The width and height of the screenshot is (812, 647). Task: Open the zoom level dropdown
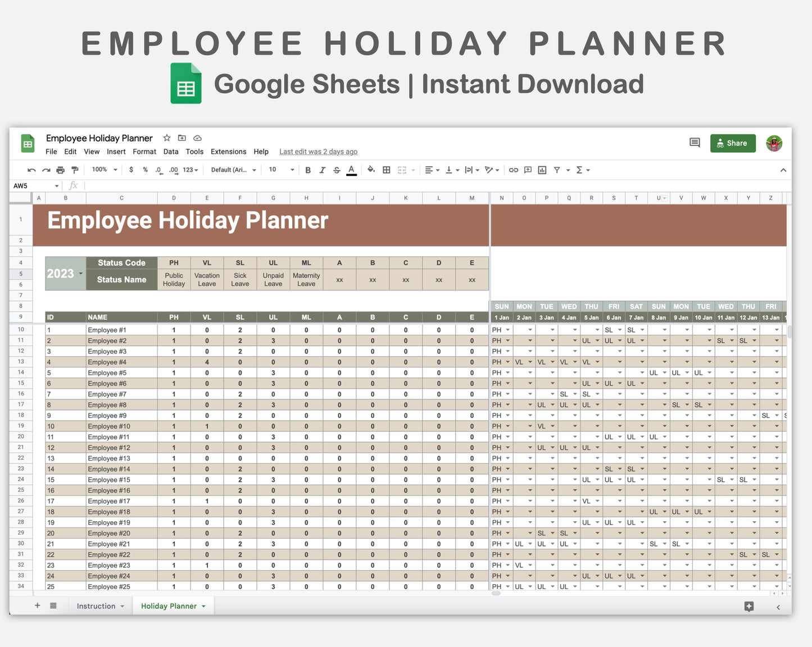point(103,170)
